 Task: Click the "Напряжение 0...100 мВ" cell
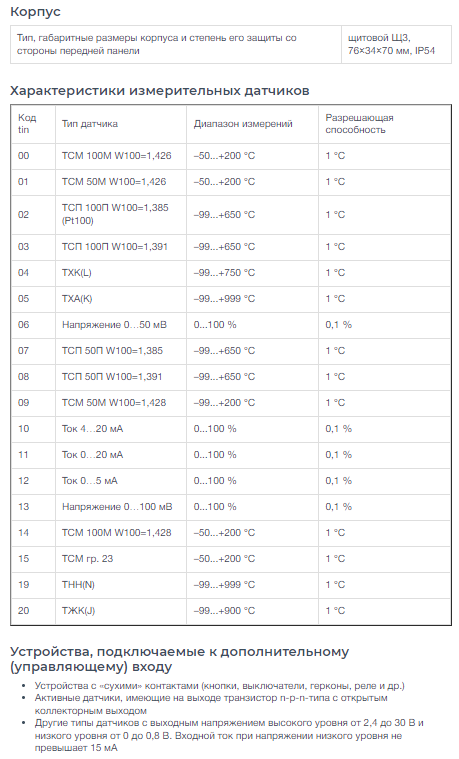click(x=121, y=507)
